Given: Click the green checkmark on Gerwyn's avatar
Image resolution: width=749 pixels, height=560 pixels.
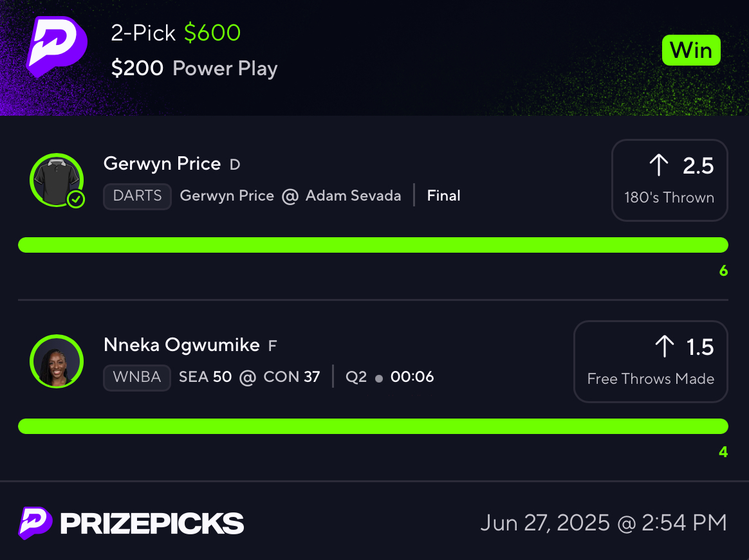Looking at the screenshot, I should [75, 199].
